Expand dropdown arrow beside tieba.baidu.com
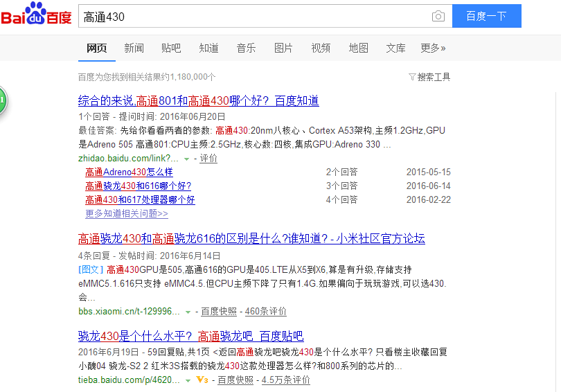Screen dimensions: 561x392 pyautogui.click(x=188, y=380)
